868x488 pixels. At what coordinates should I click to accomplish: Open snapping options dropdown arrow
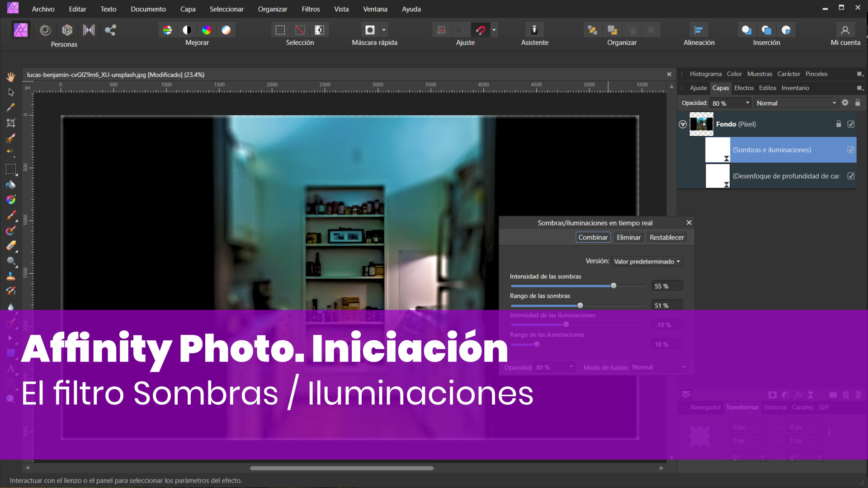click(x=494, y=30)
